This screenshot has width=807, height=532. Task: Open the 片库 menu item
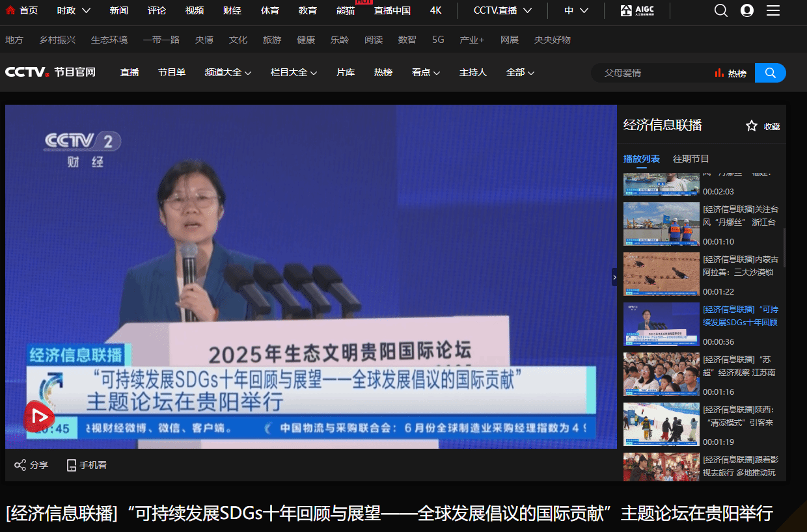coord(346,72)
